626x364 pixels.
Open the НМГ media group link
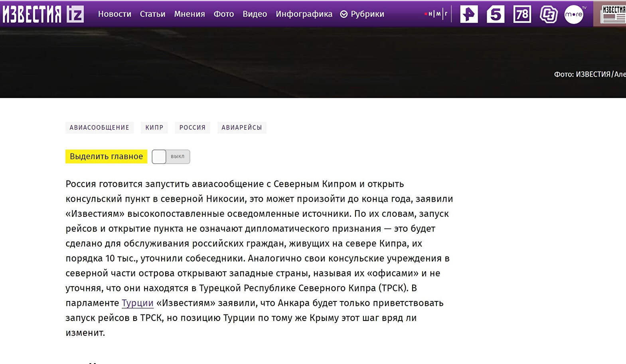[436, 14]
